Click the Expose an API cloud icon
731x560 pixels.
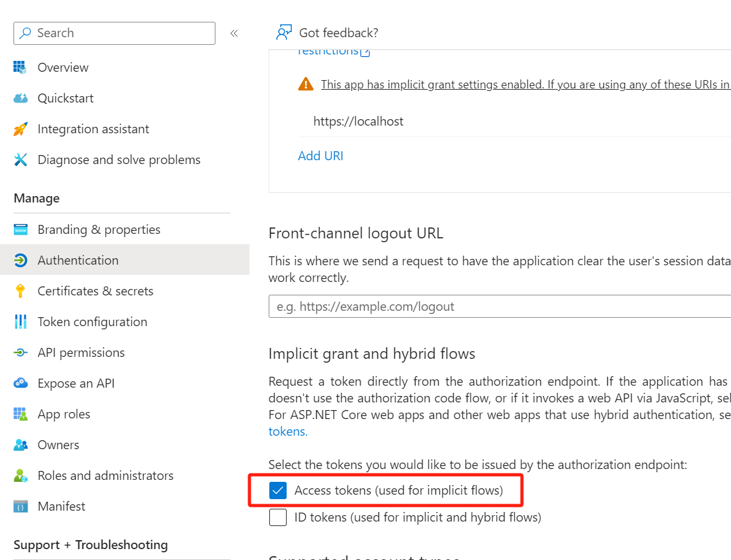[20, 383]
